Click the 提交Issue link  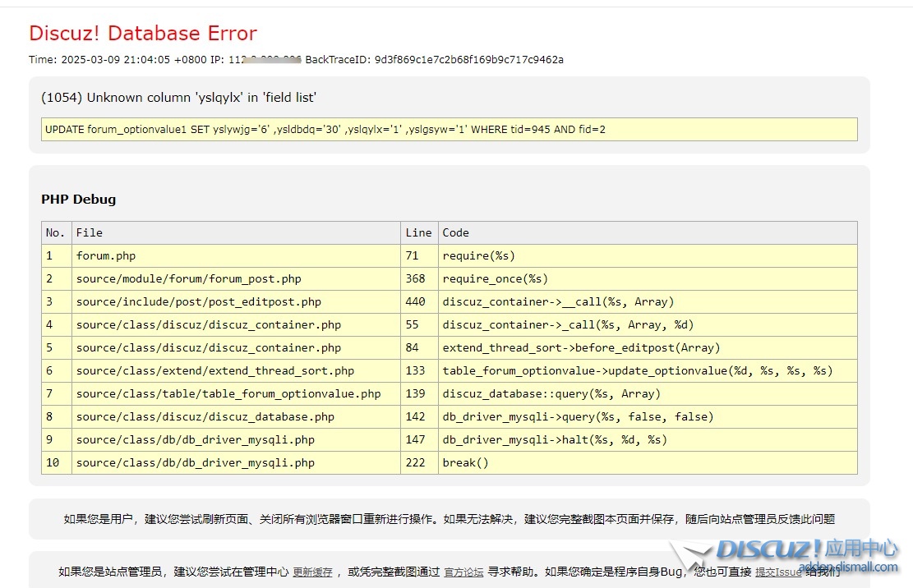[777, 572]
